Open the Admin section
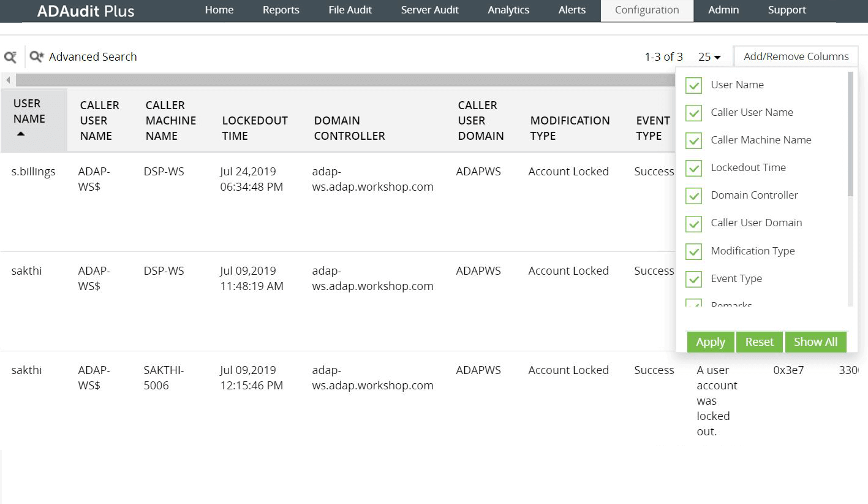Screen dimensions: 868x504 tap(723, 10)
